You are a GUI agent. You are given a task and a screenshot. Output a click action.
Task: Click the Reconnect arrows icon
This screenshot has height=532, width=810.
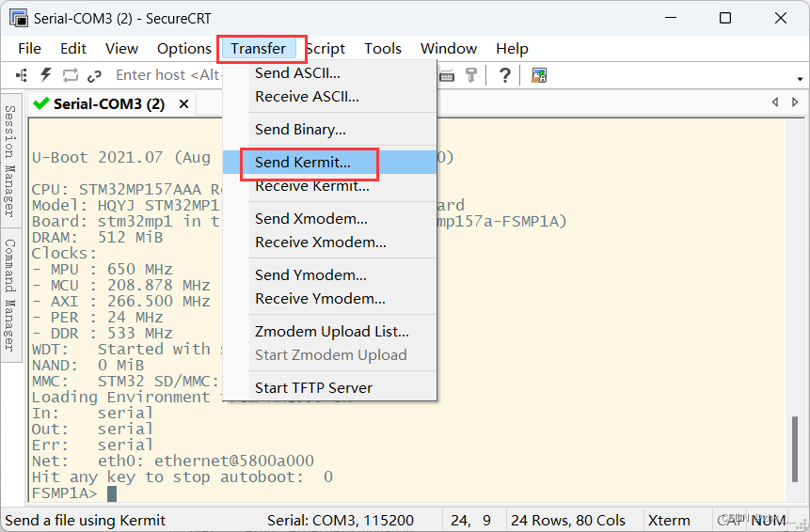pos(71,75)
